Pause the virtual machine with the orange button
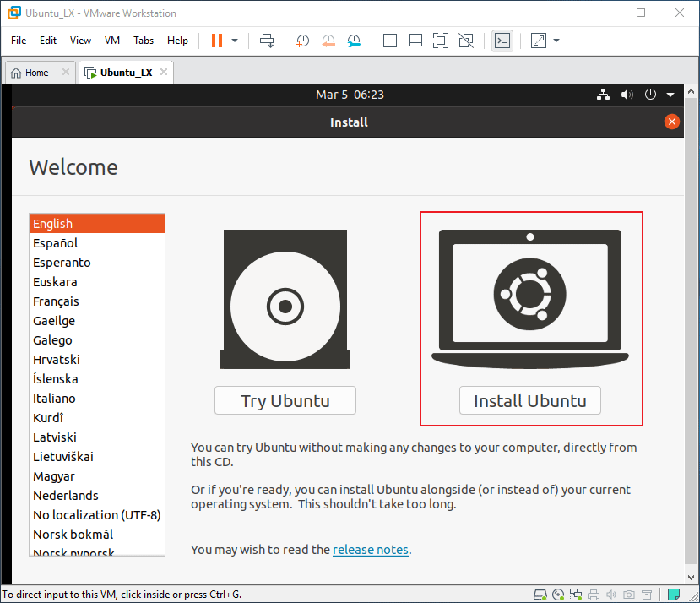The width and height of the screenshot is (700, 603). coord(217,41)
